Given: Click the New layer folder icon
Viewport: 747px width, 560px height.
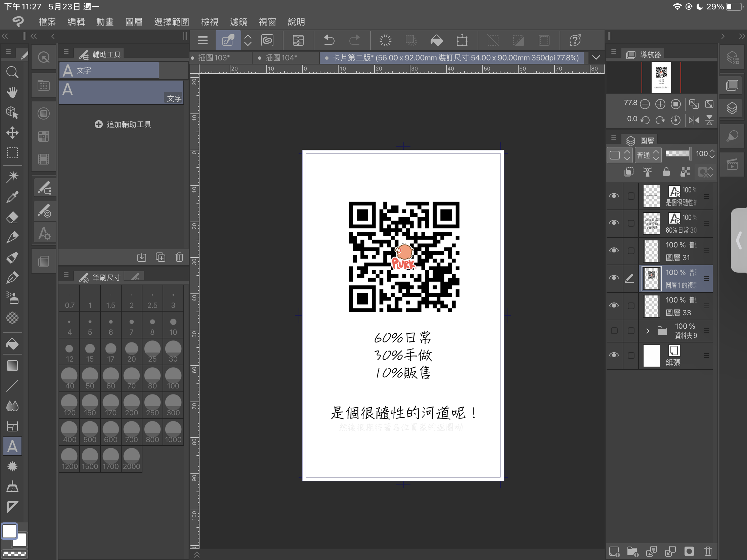Looking at the screenshot, I should tap(633, 552).
